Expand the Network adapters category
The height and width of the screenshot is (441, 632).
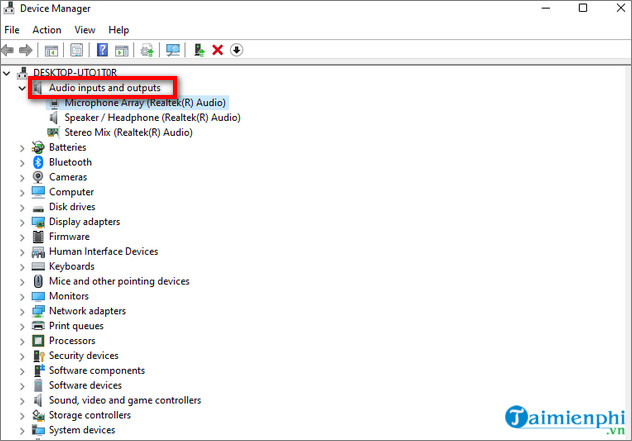point(22,311)
